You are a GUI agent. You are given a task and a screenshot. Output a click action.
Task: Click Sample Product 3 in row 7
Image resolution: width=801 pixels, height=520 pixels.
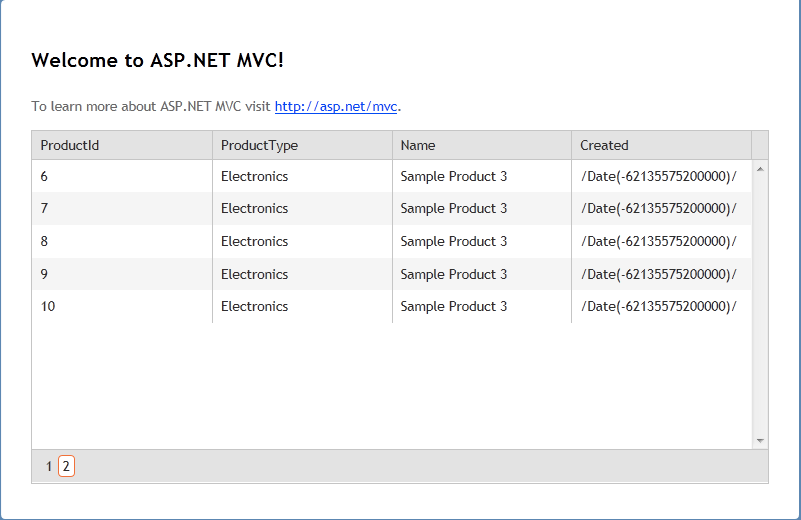point(454,208)
